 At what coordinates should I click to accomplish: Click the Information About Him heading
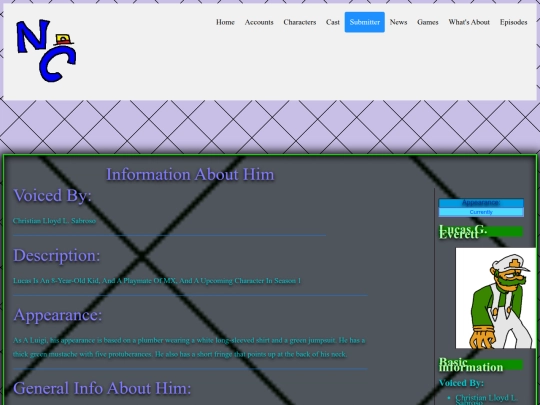pyautogui.click(x=190, y=174)
